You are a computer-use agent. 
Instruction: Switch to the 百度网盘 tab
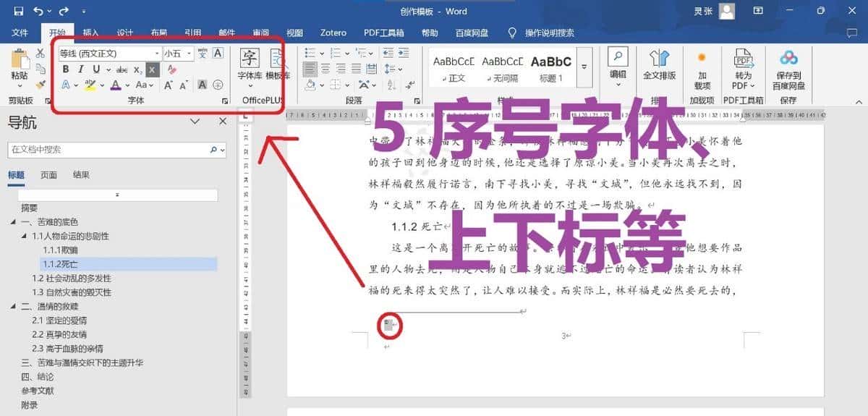coord(472,33)
